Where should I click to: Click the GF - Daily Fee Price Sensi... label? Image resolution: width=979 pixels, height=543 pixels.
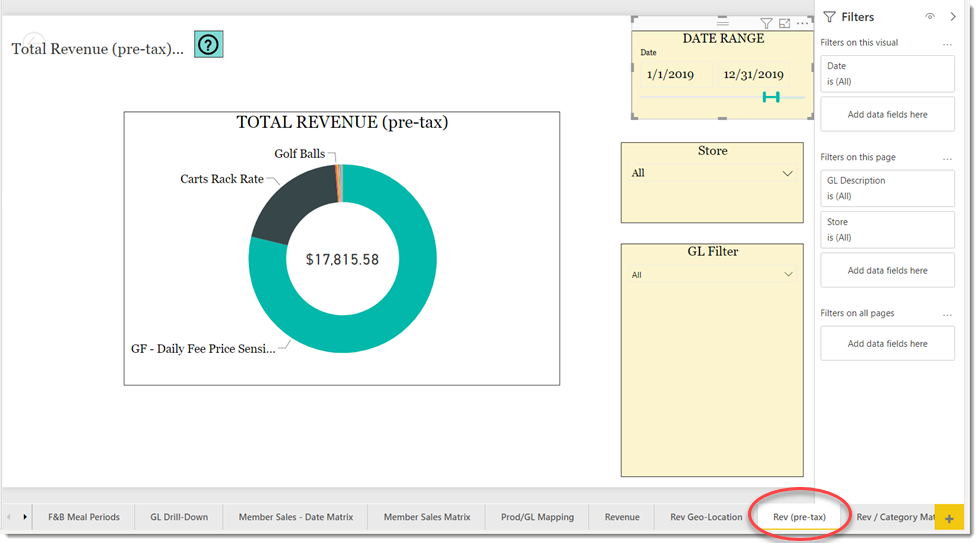(203, 349)
